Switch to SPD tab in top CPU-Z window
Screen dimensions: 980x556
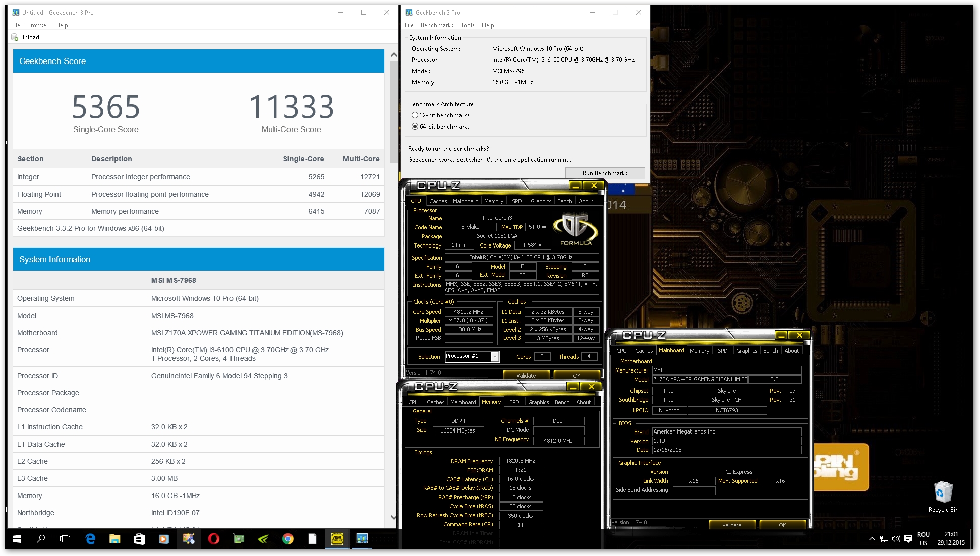[517, 201]
